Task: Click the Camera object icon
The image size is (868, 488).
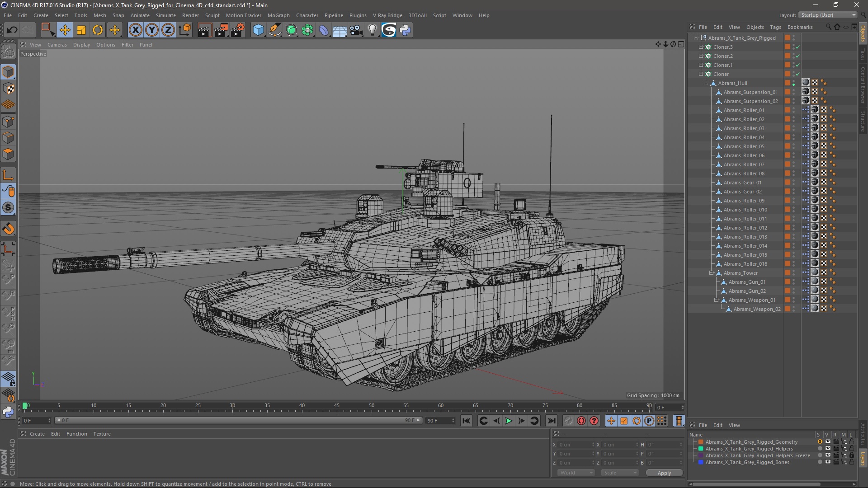Action: [356, 30]
